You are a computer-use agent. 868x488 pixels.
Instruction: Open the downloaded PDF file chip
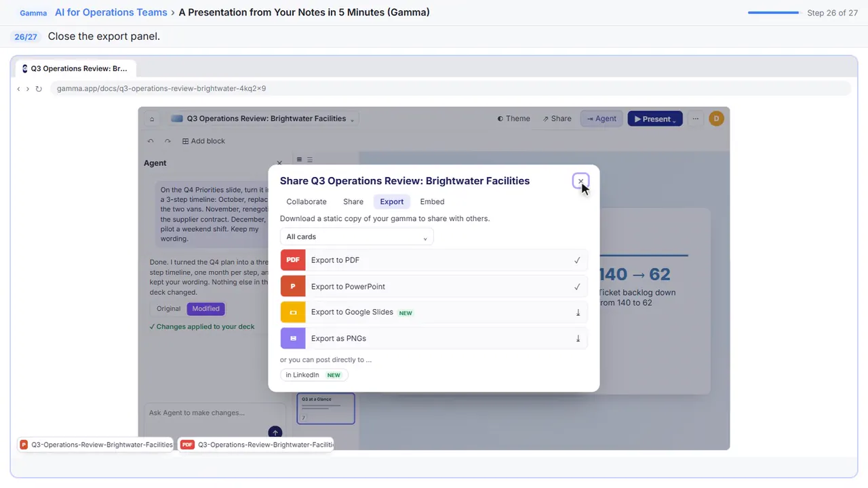(x=256, y=445)
